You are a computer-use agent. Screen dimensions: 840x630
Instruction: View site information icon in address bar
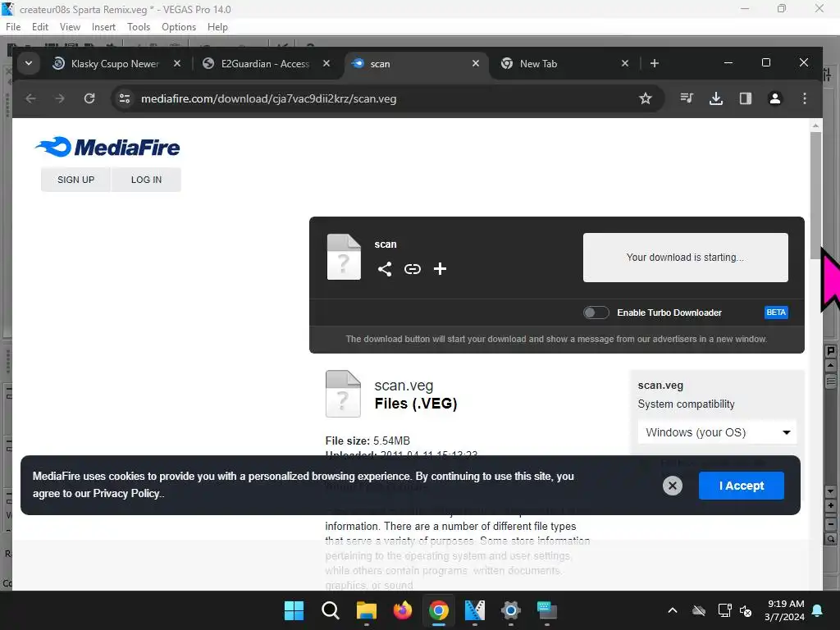125,98
